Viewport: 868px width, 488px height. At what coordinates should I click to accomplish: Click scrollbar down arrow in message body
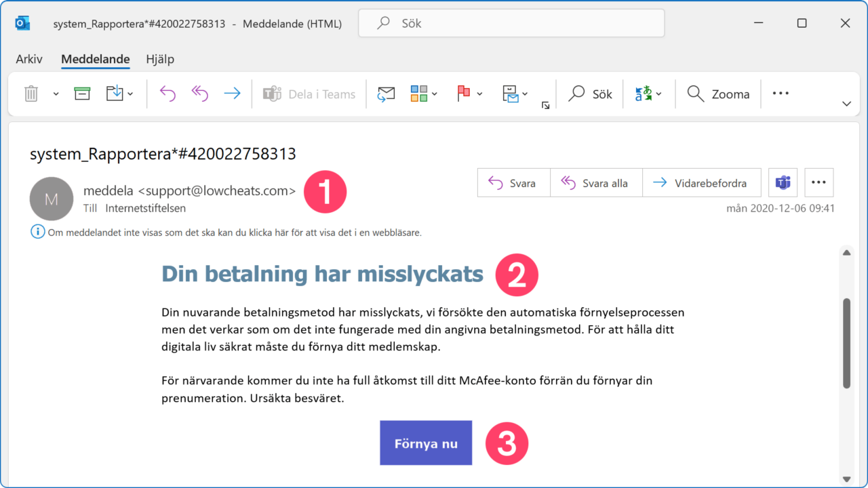846,478
